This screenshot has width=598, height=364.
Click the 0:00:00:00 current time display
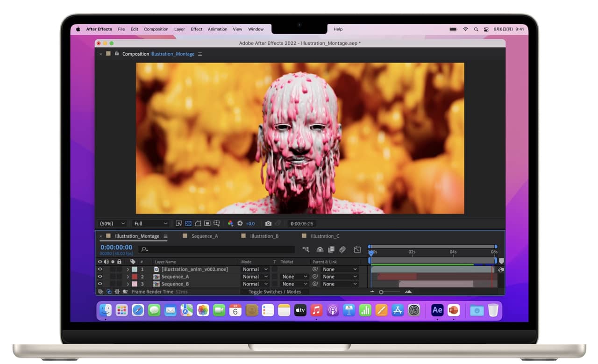(x=116, y=248)
